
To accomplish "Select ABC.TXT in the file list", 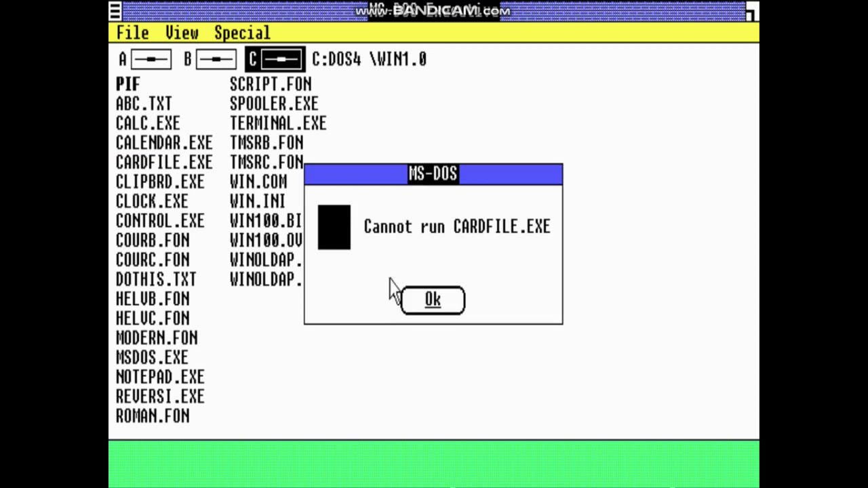I will (x=144, y=104).
